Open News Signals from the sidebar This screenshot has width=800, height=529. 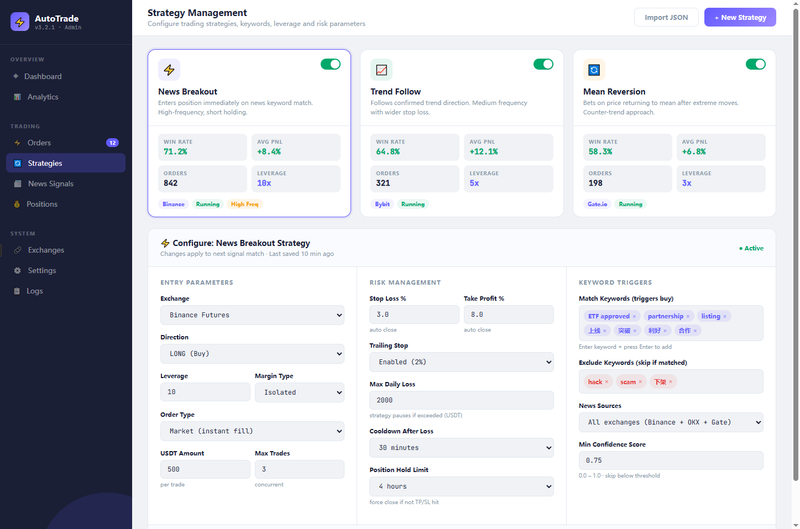(49, 184)
